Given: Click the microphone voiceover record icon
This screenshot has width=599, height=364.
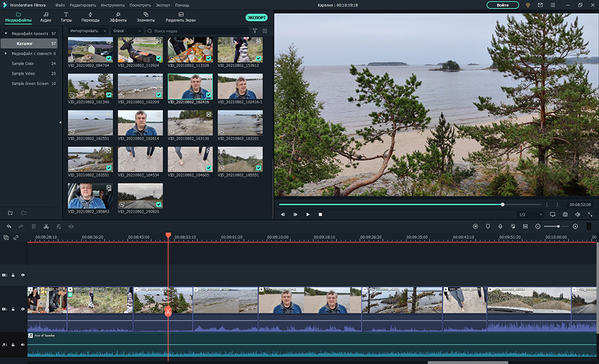Looking at the screenshot, I should pos(501,227).
